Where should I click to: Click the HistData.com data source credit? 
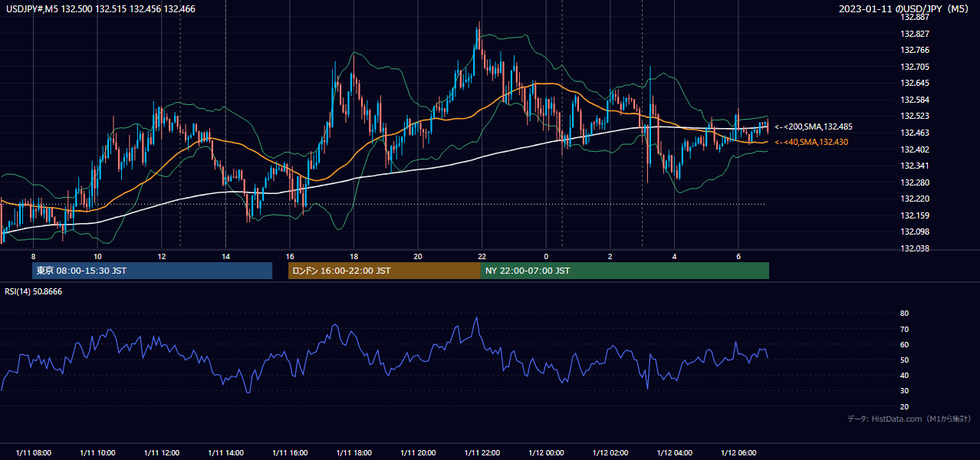coord(909,419)
